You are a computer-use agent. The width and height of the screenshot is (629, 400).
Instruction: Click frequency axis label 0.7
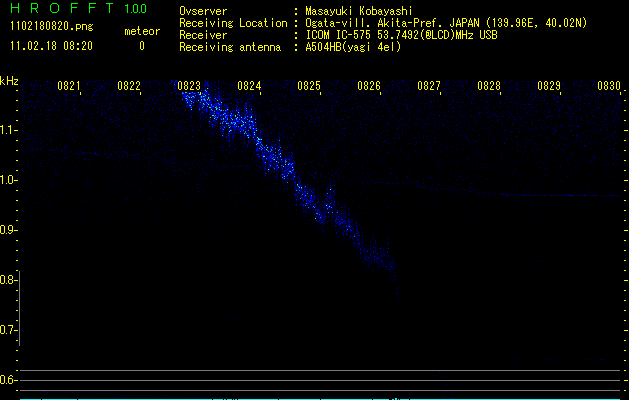(8, 330)
